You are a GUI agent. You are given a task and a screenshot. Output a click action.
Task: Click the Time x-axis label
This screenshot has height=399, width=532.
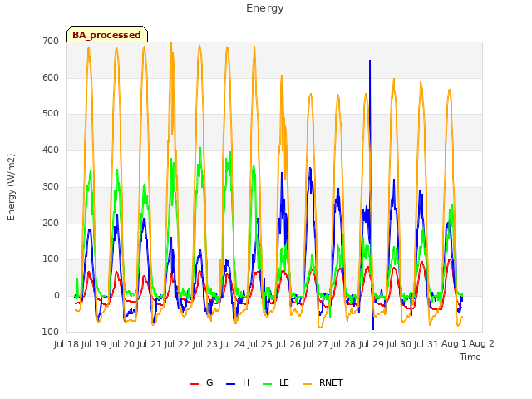(470, 357)
